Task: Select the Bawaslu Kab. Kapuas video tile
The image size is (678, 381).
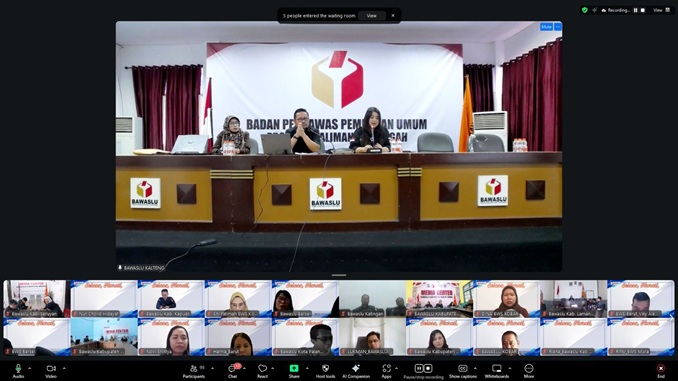Action: pyautogui.click(x=171, y=299)
